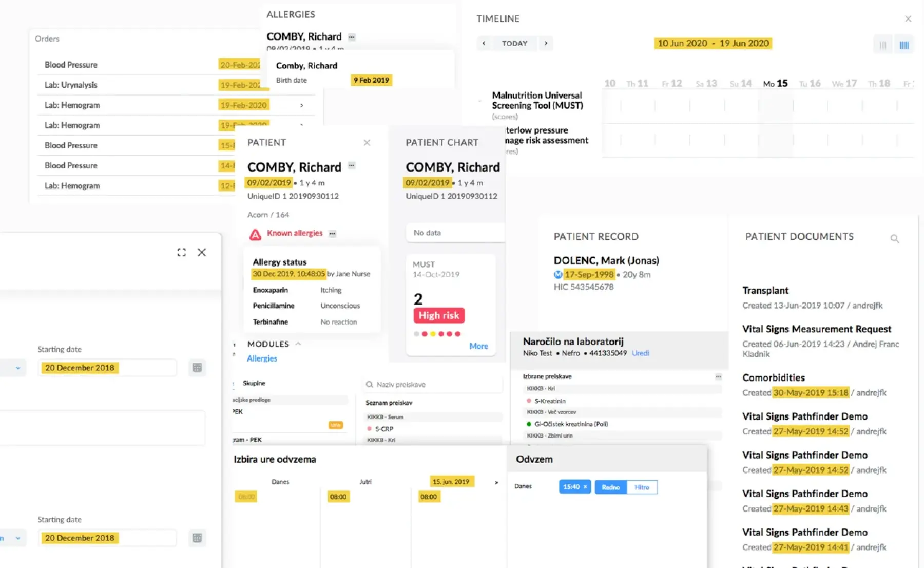This screenshot has width=924, height=568.
Task: Click the fullscreen expand icon
Action: (182, 252)
